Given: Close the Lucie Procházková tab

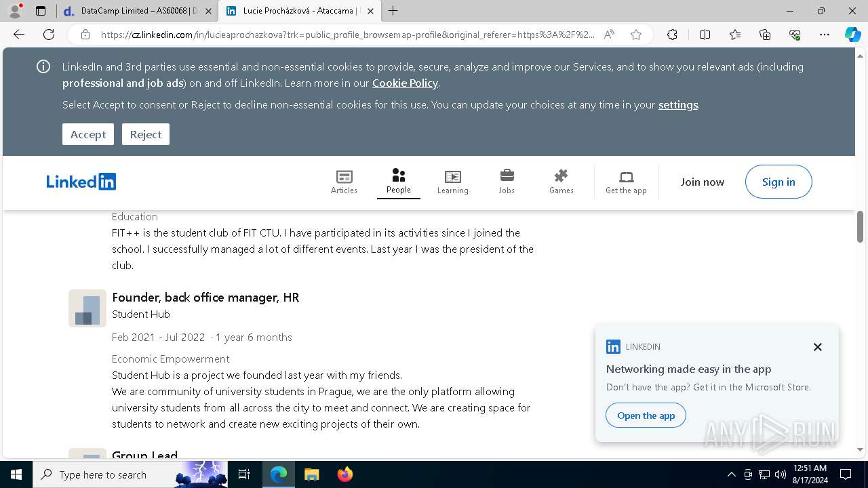Looking at the screenshot, I should 370,11.
